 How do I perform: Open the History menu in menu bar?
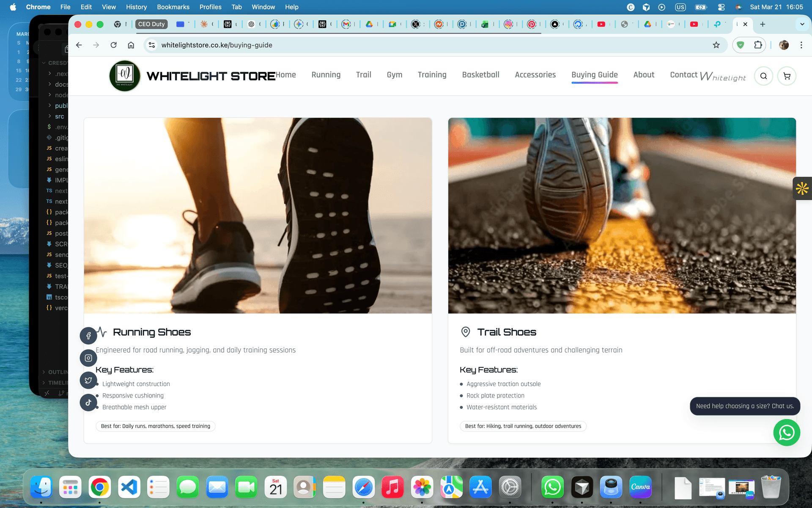136,7
